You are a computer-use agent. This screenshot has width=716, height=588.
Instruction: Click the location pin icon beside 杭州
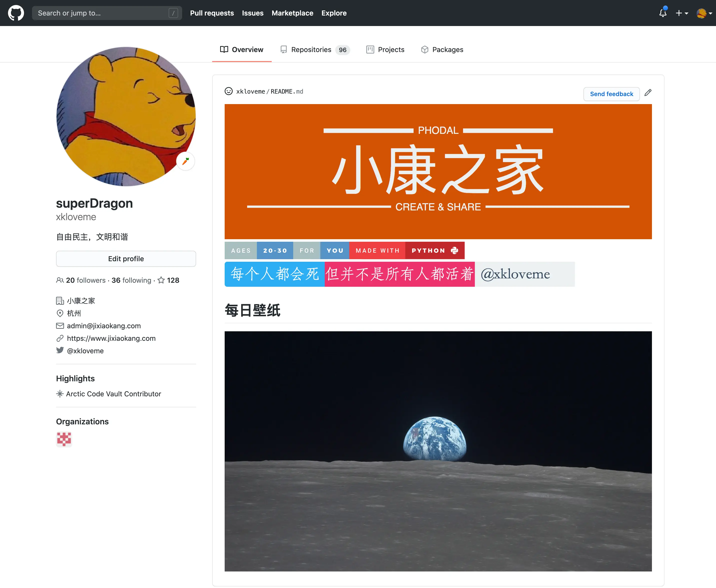[x=60, y=313]
